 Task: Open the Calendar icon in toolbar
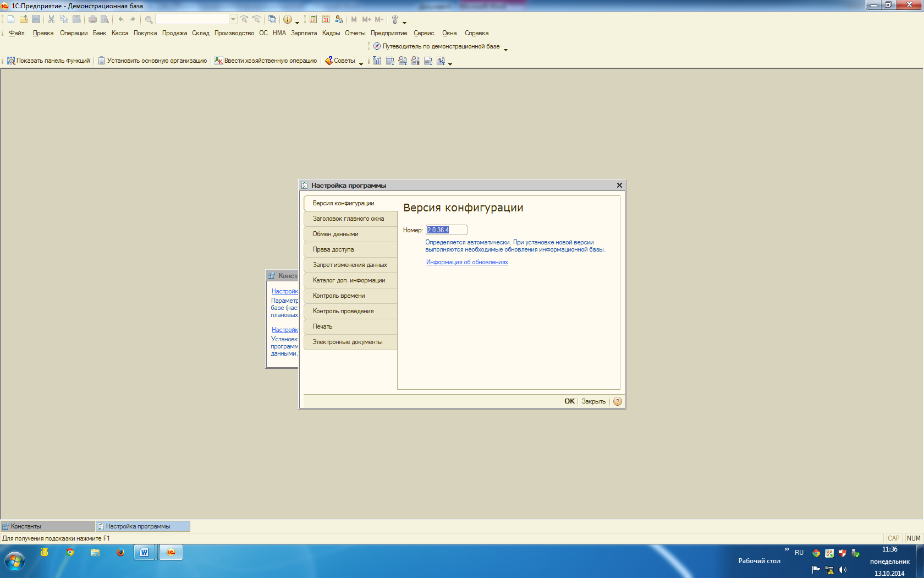[x=326, y=19]
